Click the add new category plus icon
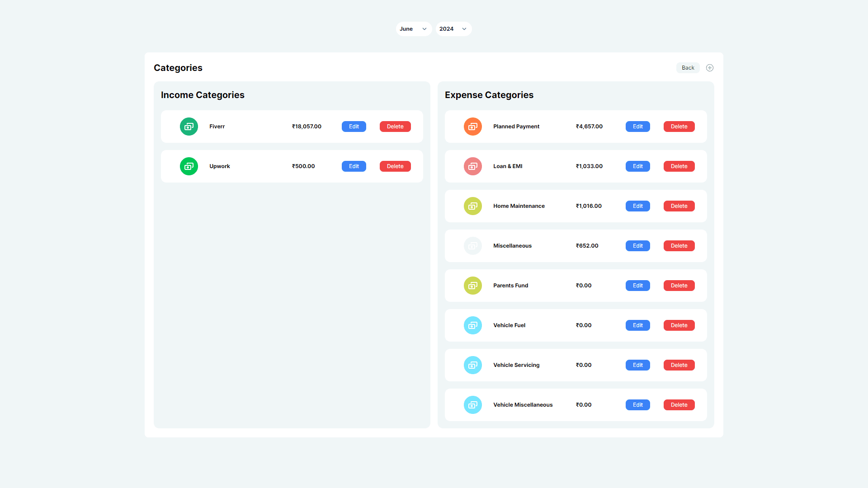Image resolution: width=868 pixels, height=488 pixels. click(x=709, y=67)
